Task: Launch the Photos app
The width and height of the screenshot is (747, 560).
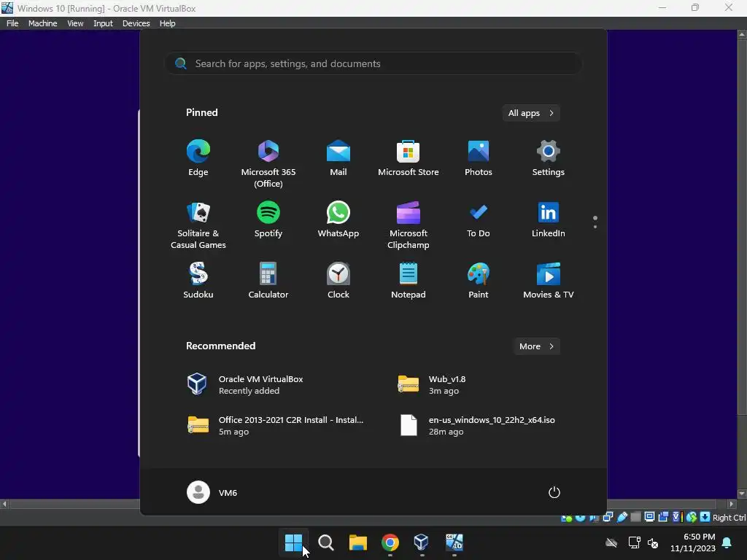Action: click(479, 159)
